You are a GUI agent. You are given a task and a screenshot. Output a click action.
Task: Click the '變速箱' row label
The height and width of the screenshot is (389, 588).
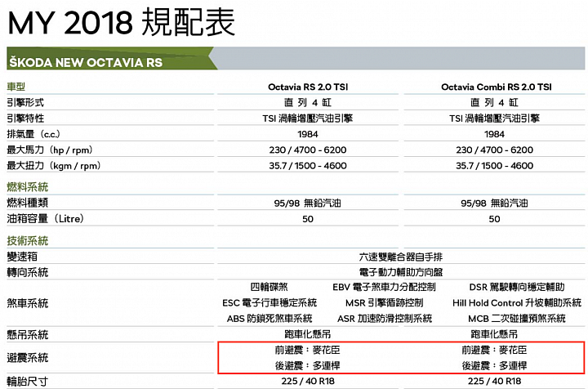[22, 257]
